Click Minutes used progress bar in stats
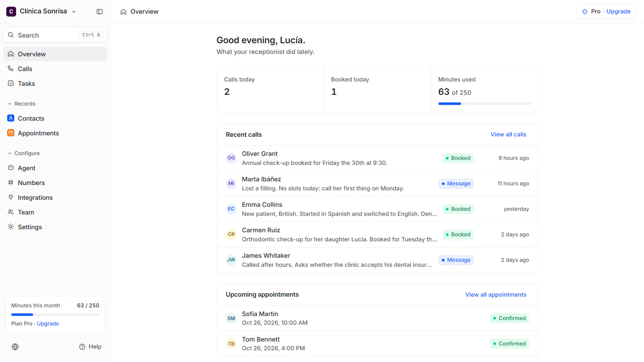Screen dimensions: 644x362 point(484,104)
